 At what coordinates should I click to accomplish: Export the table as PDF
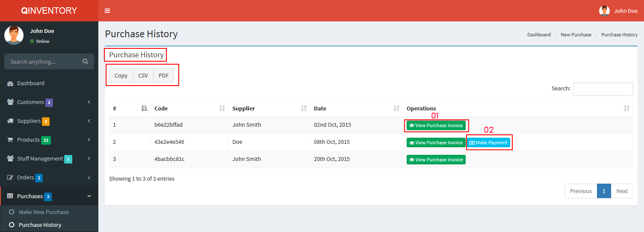163,75
